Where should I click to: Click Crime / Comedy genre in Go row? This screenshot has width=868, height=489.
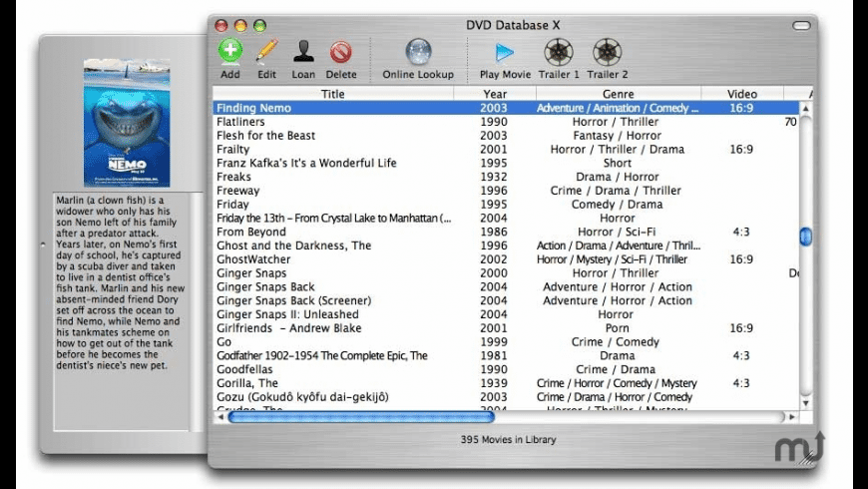[616, 341]
